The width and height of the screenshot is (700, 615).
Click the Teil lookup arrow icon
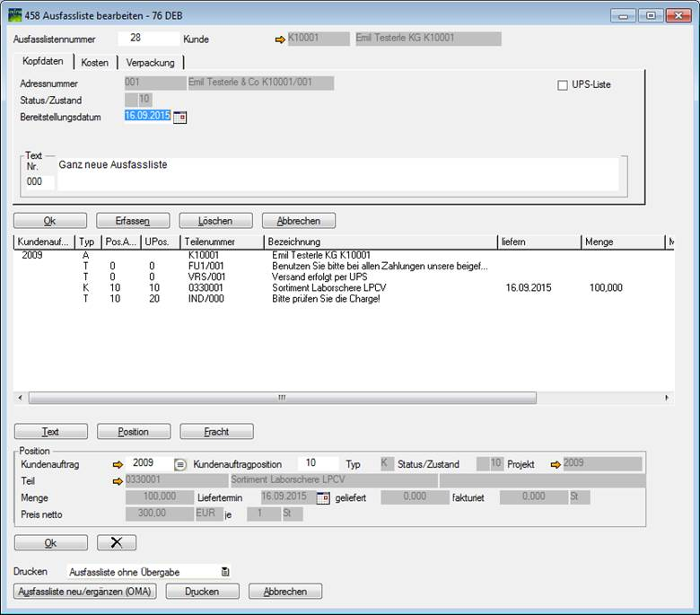[x=118, y=480]
